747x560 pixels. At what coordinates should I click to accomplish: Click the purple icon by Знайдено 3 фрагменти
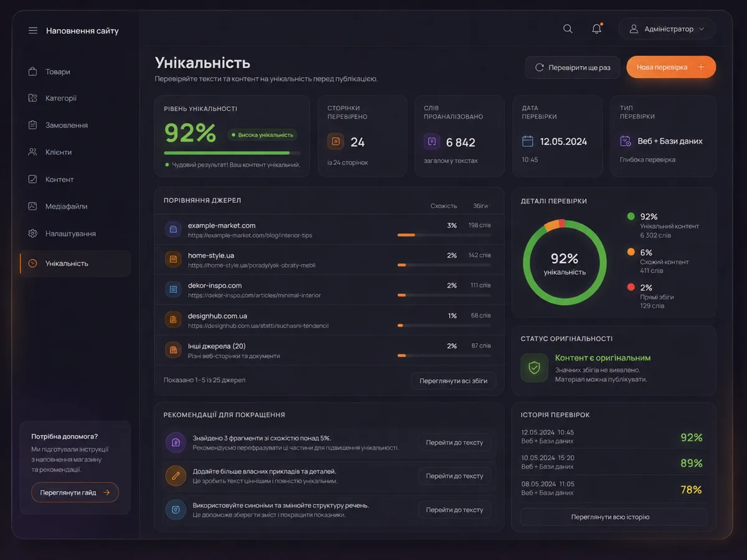click(x=176, y=442)
